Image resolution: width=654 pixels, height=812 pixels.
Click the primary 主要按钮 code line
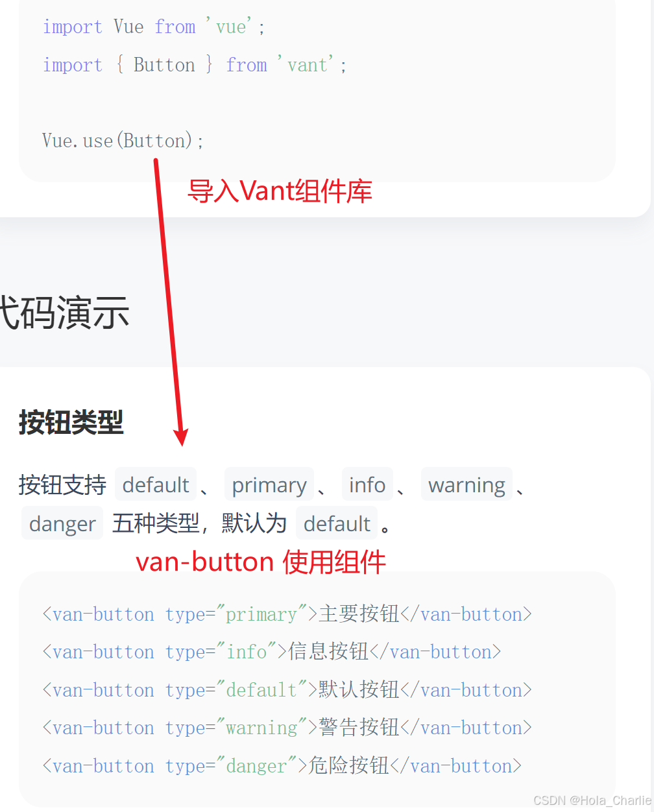click(287, 614)
